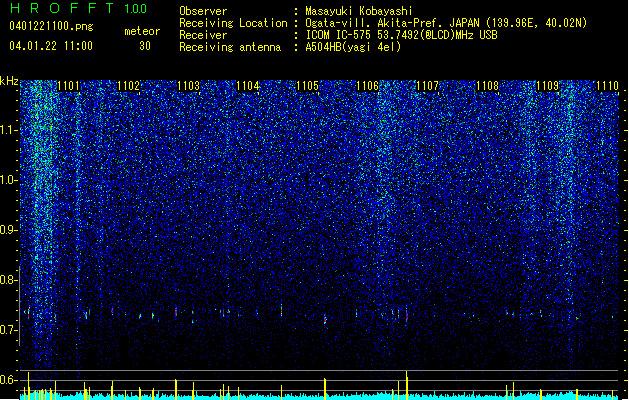Click time marker 1103
629x400 pixels.
[188, 86]
